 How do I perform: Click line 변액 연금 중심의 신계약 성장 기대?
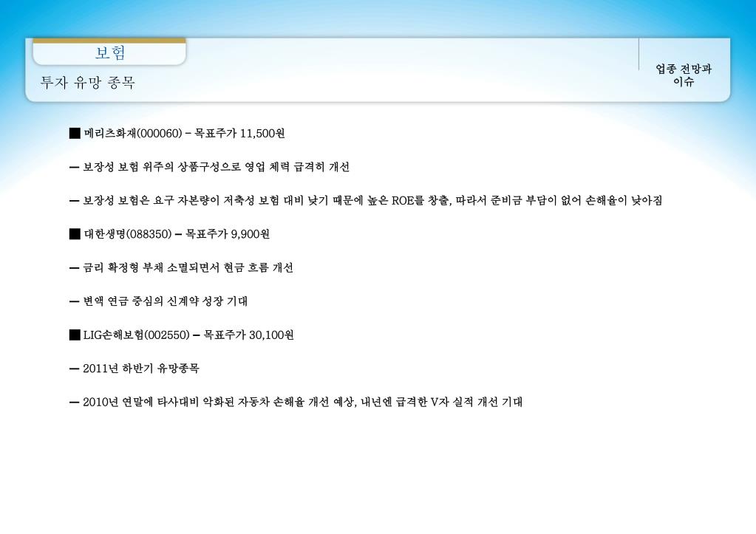click(159, 301)
